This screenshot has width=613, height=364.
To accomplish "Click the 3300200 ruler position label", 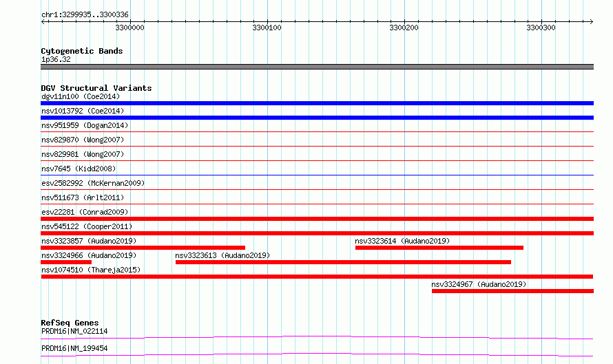I will pos(404,28).
